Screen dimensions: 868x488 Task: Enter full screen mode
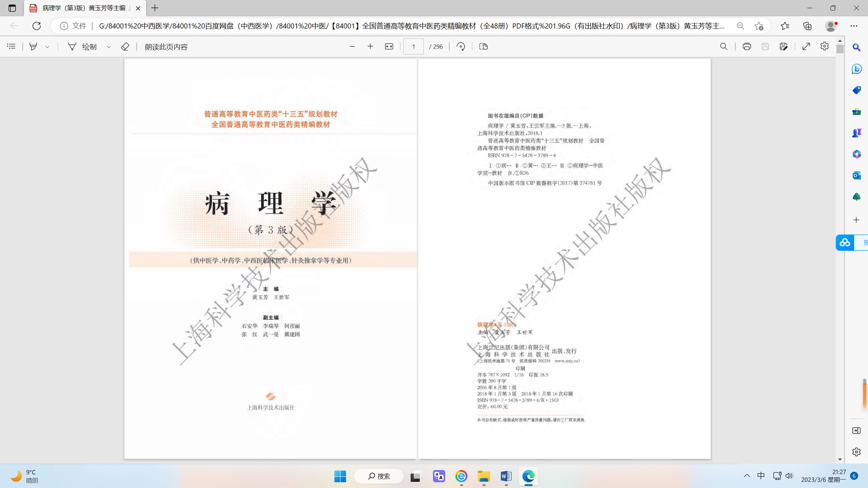coord(806,46)
